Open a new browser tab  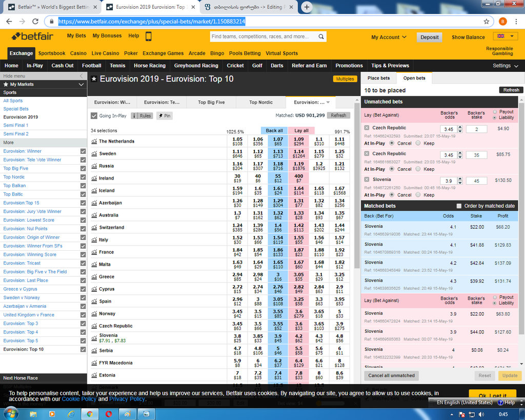[307, 7]
